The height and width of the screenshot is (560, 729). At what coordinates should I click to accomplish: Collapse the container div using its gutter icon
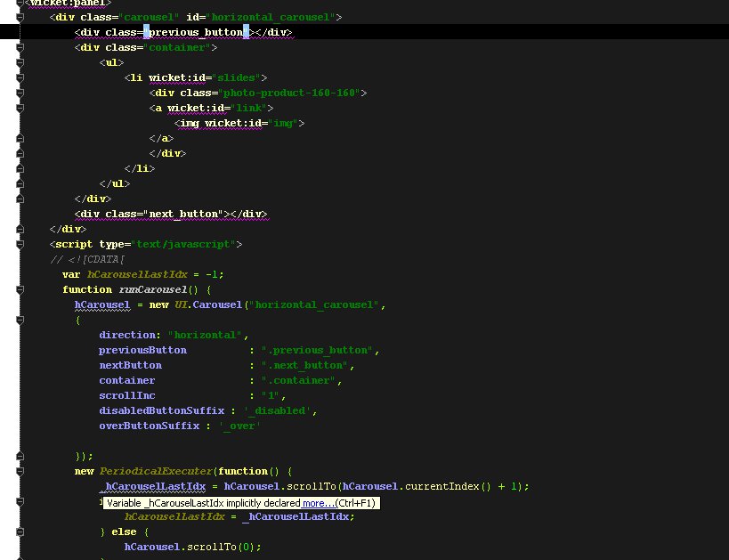[x=18, y=47]
